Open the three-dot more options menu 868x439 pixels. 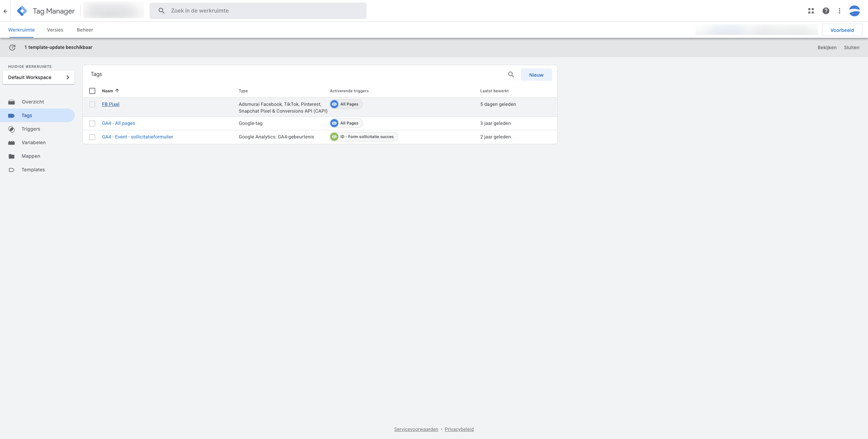pos(839,11)
